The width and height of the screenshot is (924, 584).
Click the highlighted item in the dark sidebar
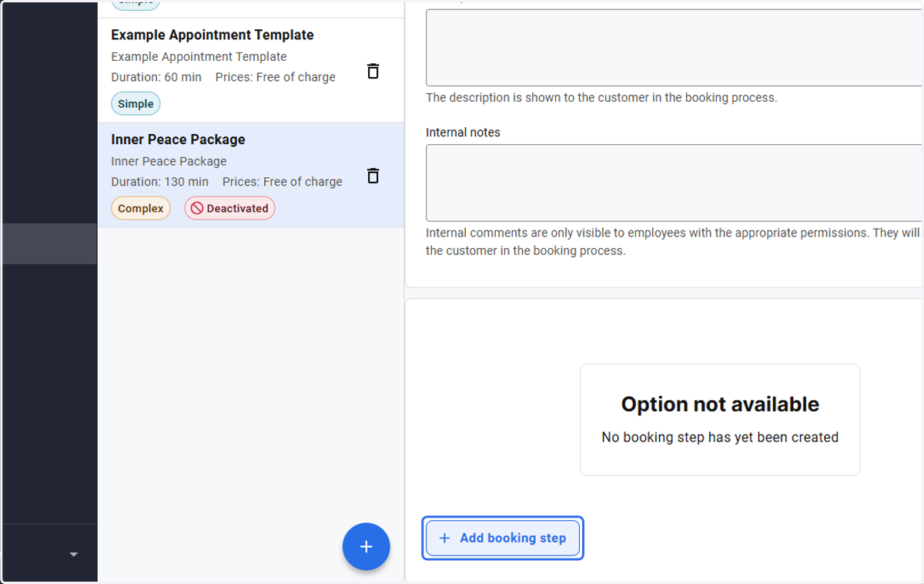(49, 243)
